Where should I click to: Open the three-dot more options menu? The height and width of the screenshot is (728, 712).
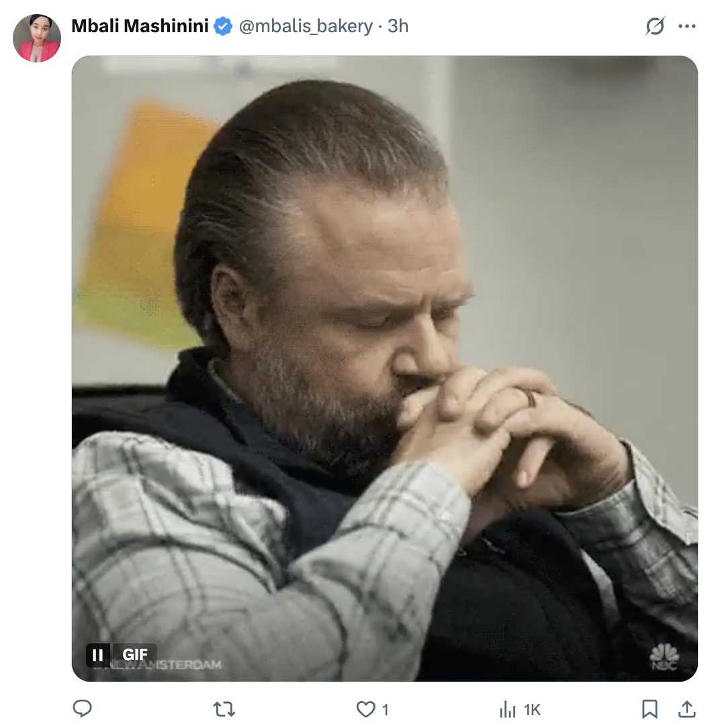coord(687,26)
